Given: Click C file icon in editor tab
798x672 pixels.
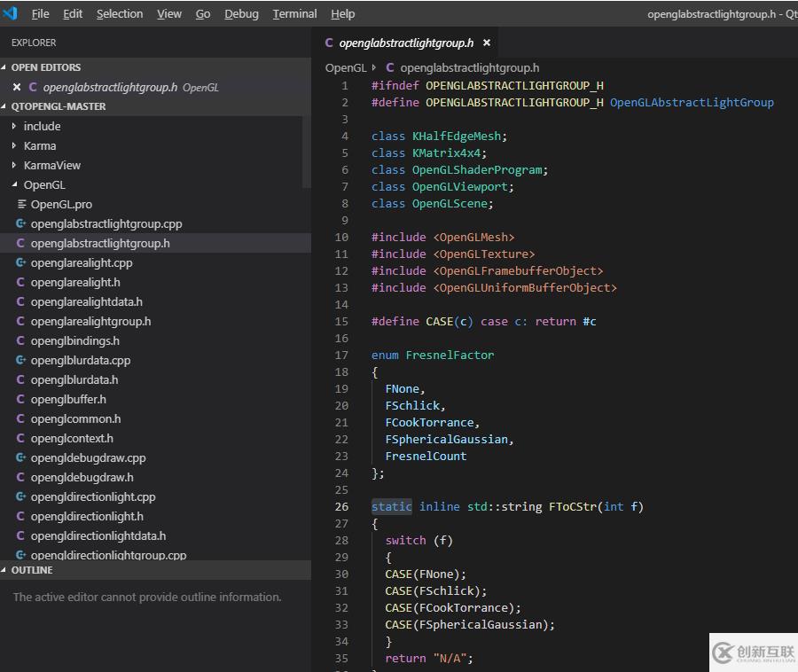Looking at the screenshot, I should tap(329, 43).
